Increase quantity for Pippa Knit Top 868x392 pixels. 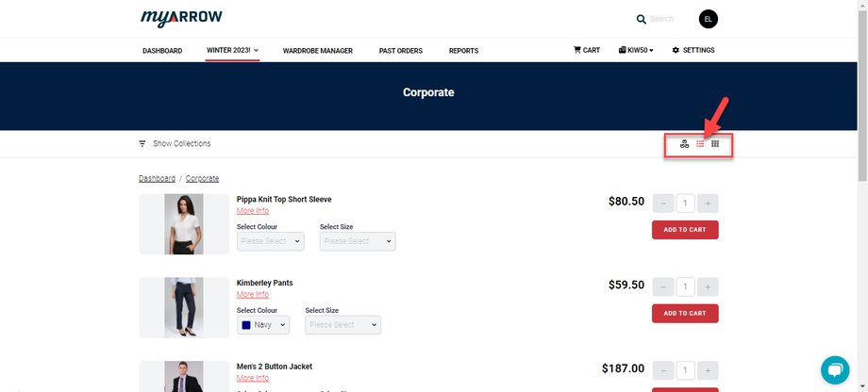point(708,203)
